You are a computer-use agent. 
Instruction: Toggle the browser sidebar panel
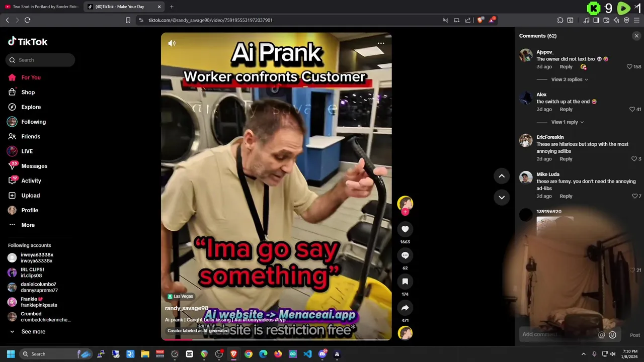[596, 20]
